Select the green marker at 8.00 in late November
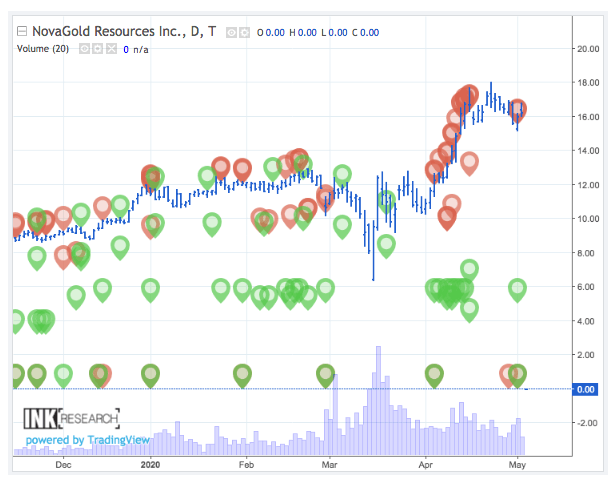Image resolution: width=616 pixels, height=486 pixels. [x=37, y=259]
